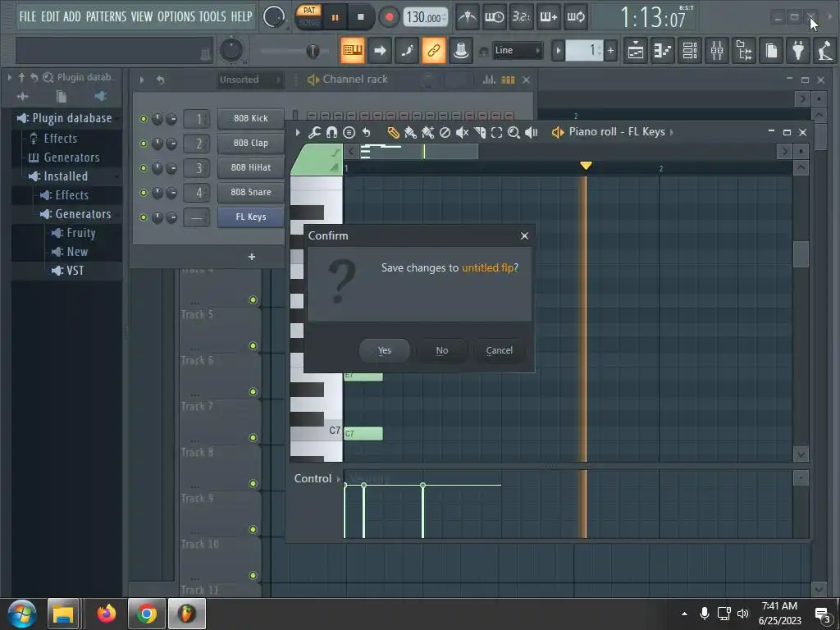Pause playback with the pause button
The image size is (840, 630).
[x=335, y=17]
